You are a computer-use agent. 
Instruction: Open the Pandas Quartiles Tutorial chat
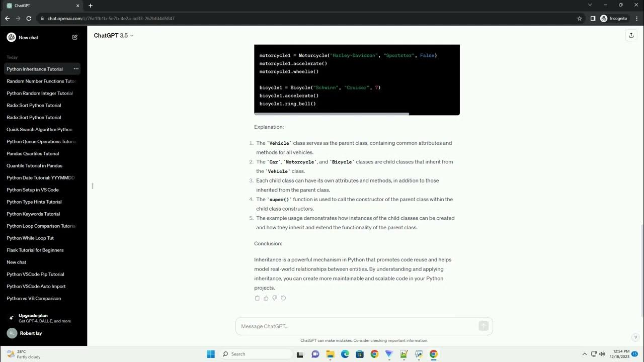coord(43,153)
